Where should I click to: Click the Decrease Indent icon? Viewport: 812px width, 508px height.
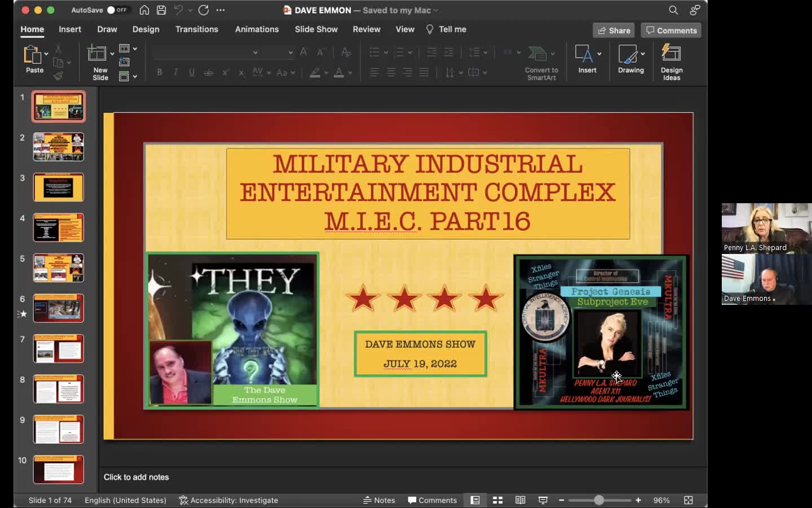pyautogui.click(x=432, y=52)
